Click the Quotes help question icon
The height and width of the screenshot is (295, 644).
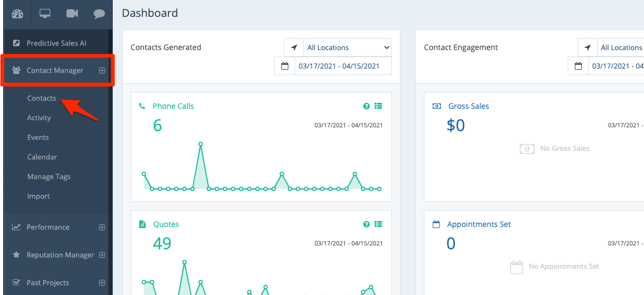point(367,224)
